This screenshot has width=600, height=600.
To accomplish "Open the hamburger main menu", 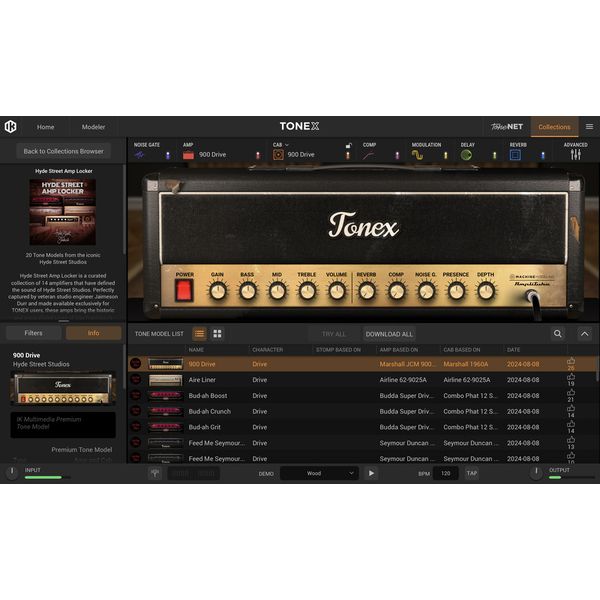I will [589, 127].
